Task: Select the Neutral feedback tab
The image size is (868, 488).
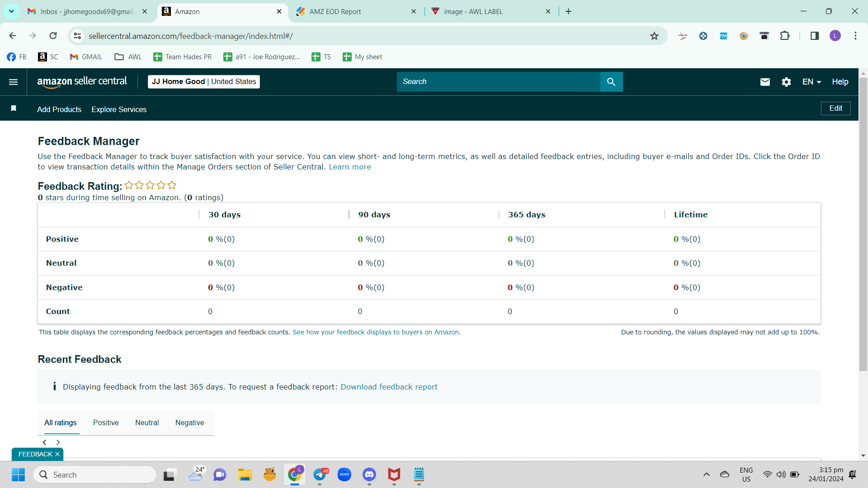Action: tap(147, 422)
